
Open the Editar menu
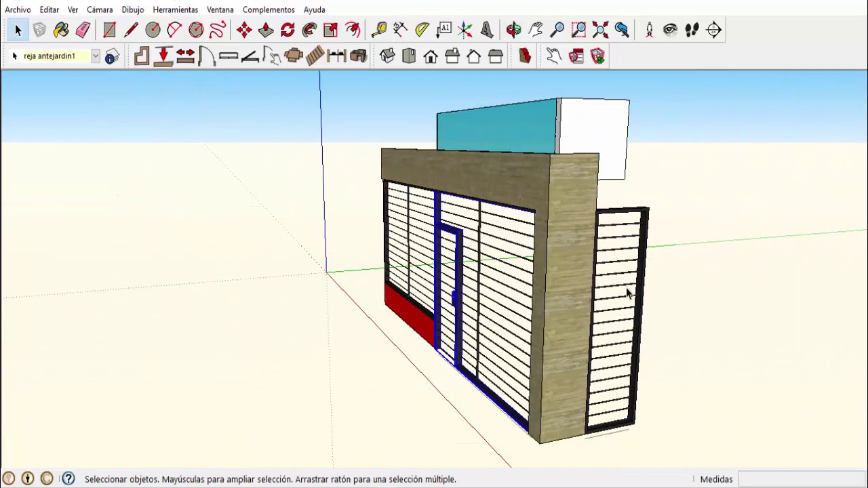pos(49,9)
